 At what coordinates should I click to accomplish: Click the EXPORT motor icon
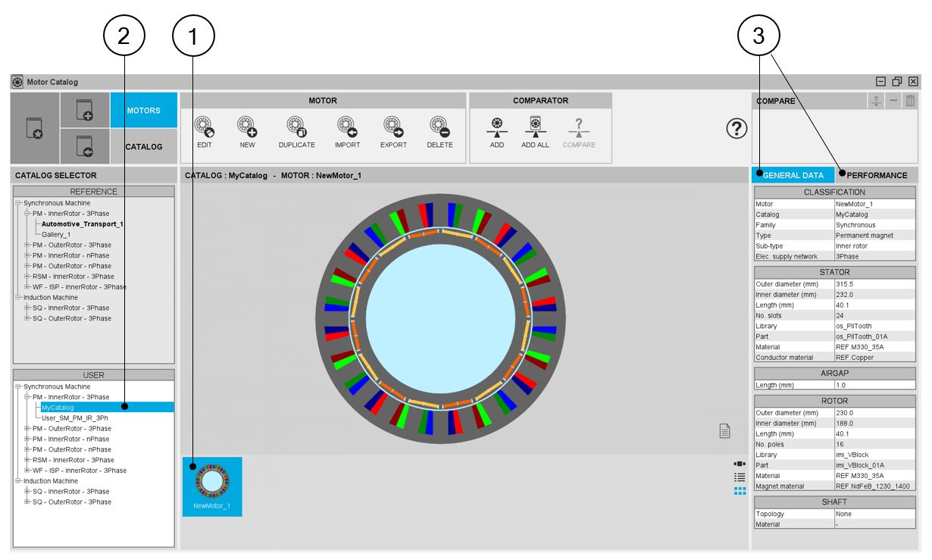393,127
